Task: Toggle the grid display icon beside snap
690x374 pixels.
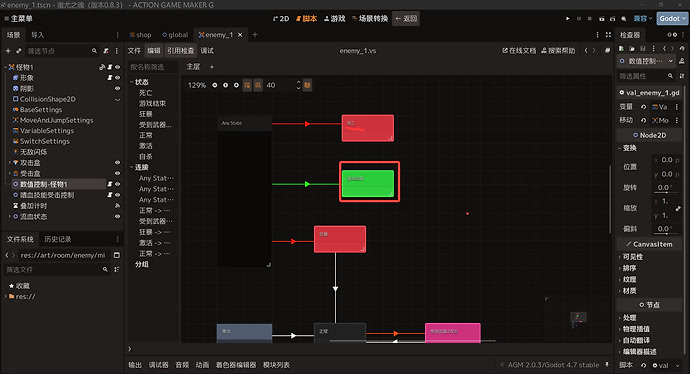Action: click(x=258, y=85)
